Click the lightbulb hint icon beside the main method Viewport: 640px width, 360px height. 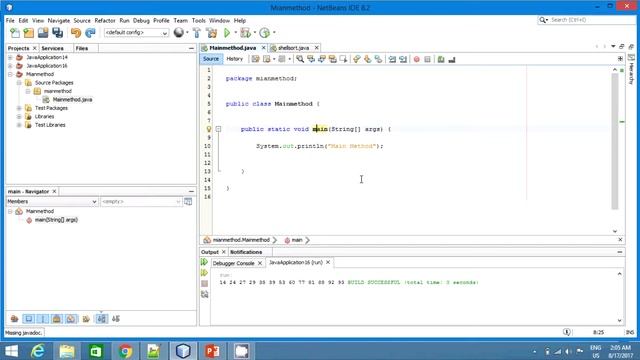(x=209, y=129)
